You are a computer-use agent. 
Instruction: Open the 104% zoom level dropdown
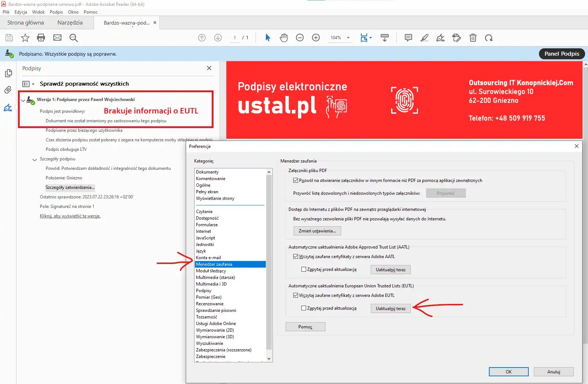click(x=348, y=38)
